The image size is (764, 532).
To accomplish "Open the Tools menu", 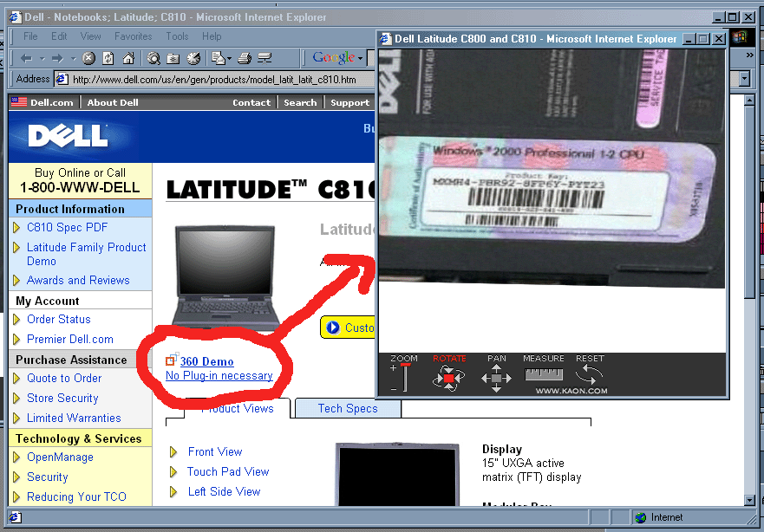I will [177, 36].
